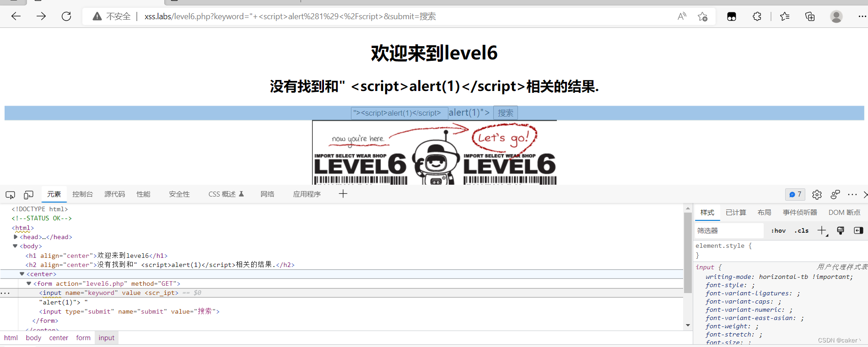Add more tools with the plus icon
The image size is (868, 347).
click(343, 194)
